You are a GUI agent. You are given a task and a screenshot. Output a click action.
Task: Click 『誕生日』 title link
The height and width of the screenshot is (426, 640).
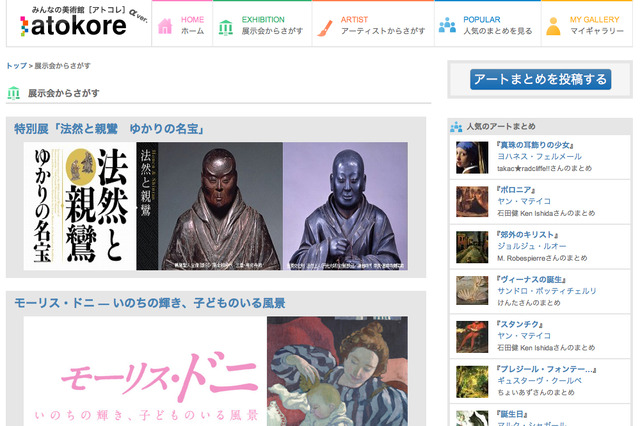(x=512, y=415)
